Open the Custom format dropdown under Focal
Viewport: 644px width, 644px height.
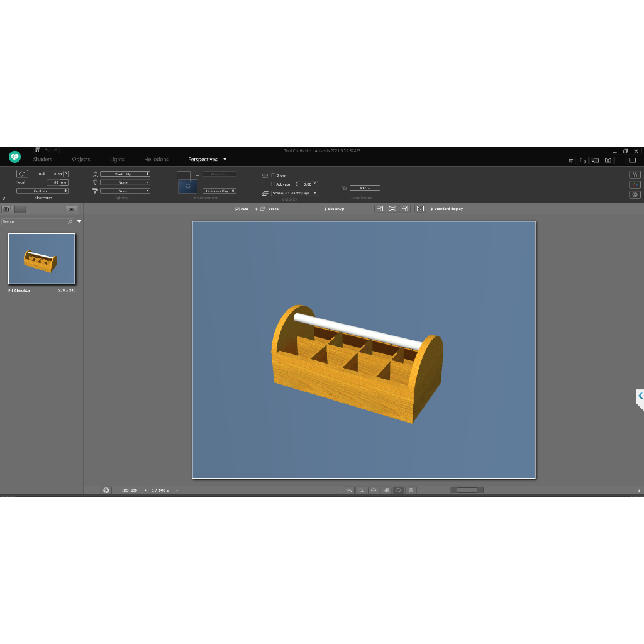pyautogui.click(x=42, y=191)
